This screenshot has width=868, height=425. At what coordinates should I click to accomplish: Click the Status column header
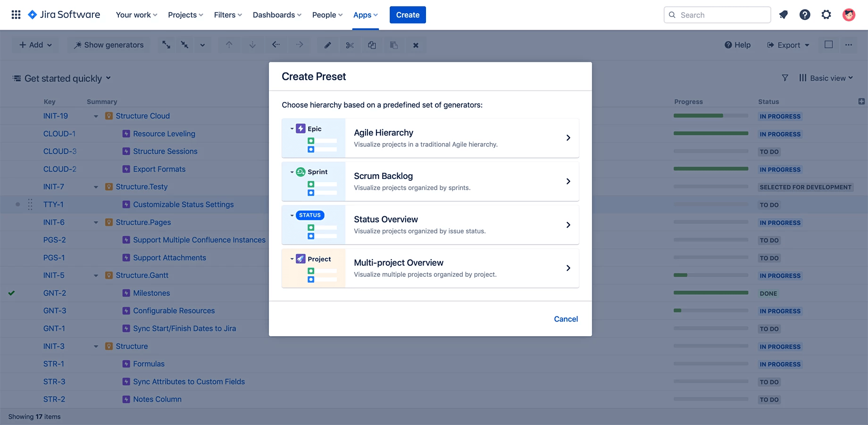click(768, 102)
